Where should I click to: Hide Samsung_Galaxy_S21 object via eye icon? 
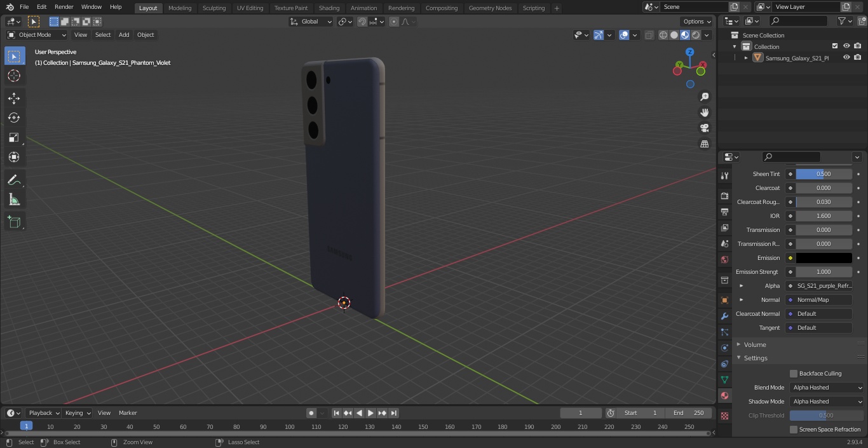[x=846, y=58]
